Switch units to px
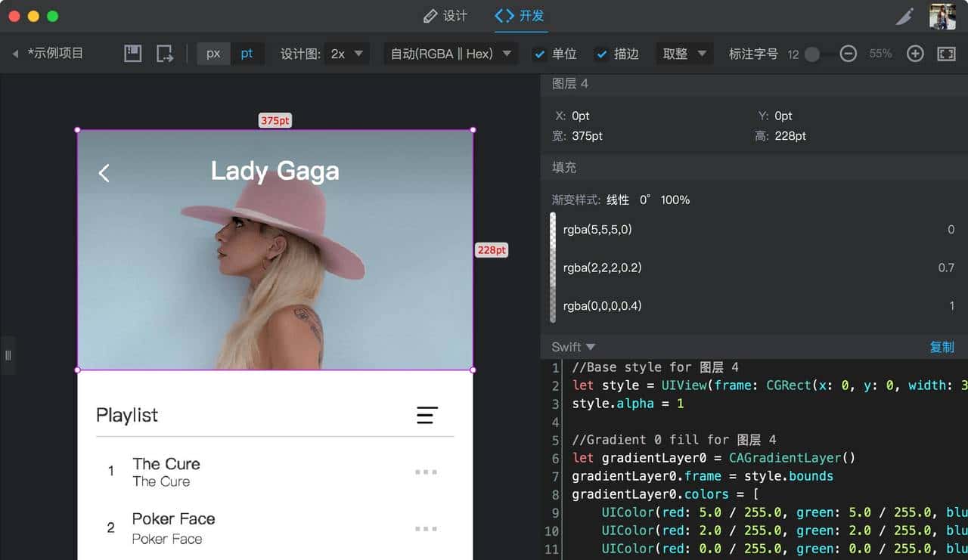Image resolution: width=968 pixels, height=560 pixels. pyautogui.click(x=213, y=54)
